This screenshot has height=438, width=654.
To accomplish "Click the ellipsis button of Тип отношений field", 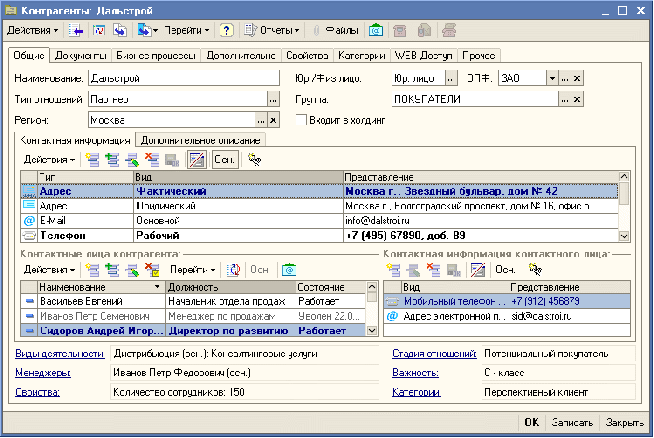I will point(273,99).
